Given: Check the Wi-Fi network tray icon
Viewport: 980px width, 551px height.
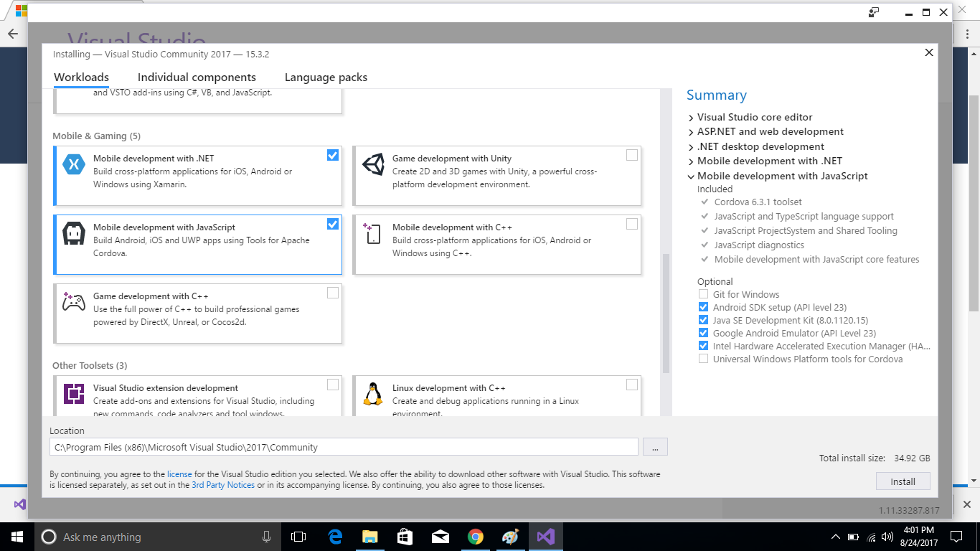Looking at the screenshot, I should click(x=872, y=537).
